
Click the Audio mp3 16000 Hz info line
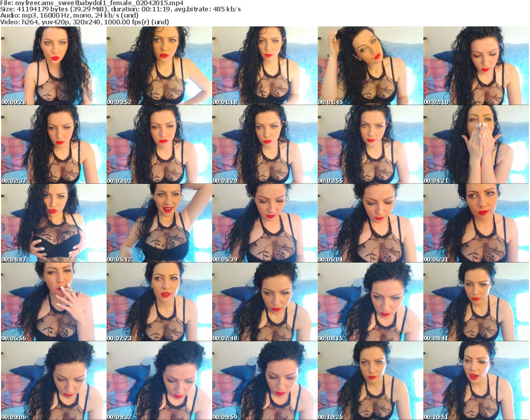pos(69,16)
